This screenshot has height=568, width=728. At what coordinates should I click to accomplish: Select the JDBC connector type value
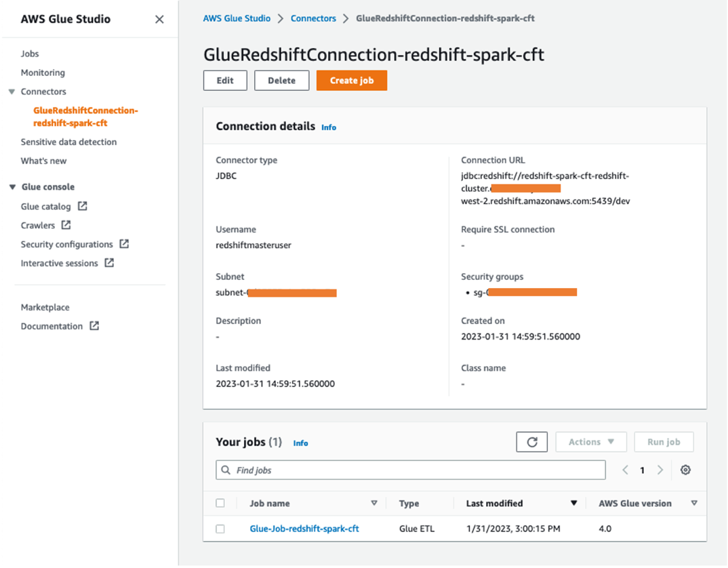[226, 176]
